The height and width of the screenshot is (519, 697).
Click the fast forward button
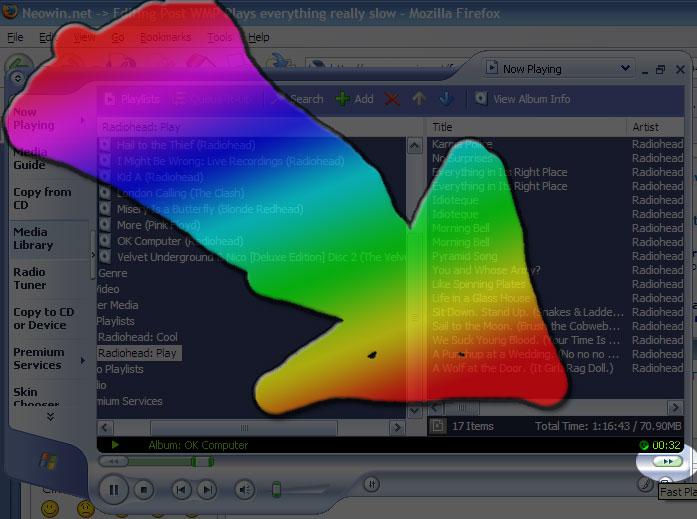tap(668, 461)
